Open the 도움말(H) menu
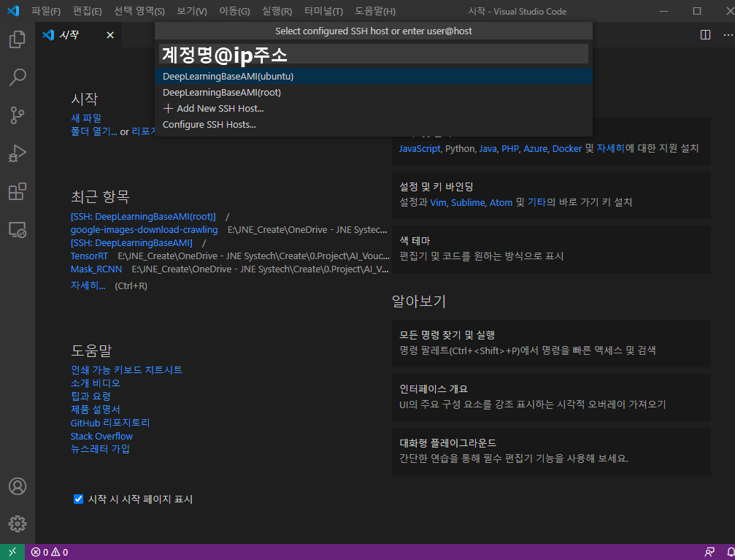Image resolution: width=735 pixels, height=560 pixels. click(x=375, y=11)
